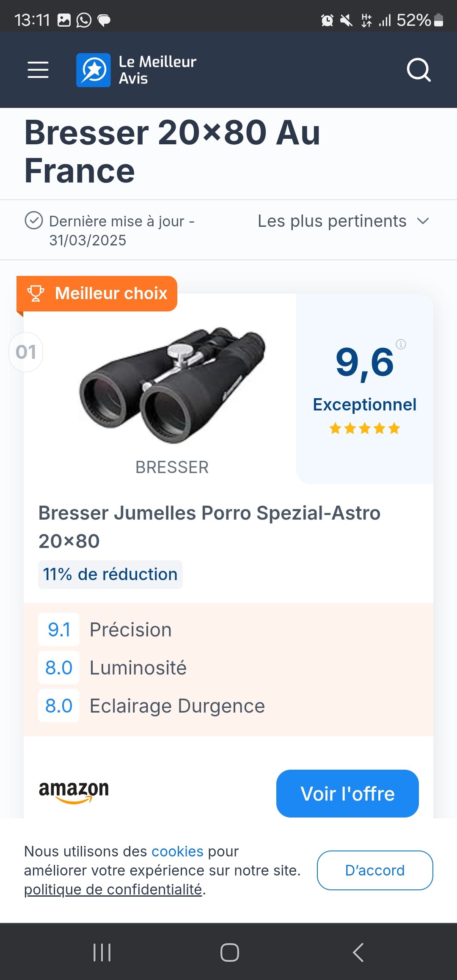Open the hamburger navigation menu

(x=38, y=70)
